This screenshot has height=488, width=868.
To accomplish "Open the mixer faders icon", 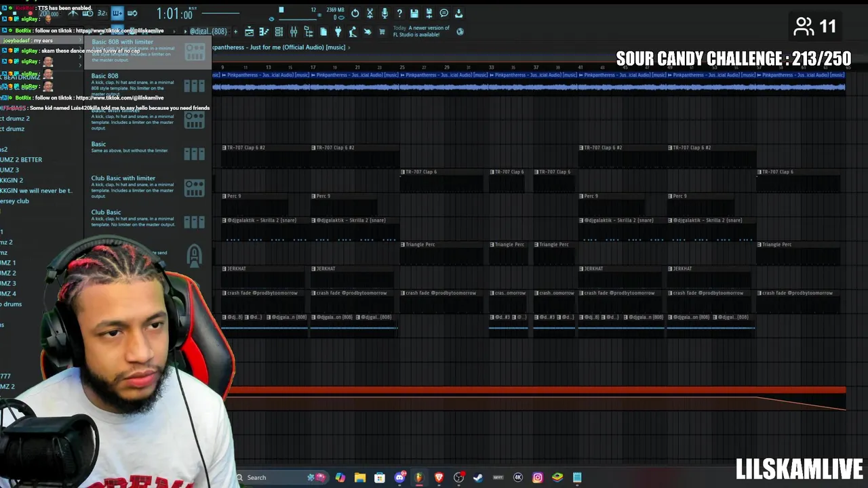I will tap(294, 32).
